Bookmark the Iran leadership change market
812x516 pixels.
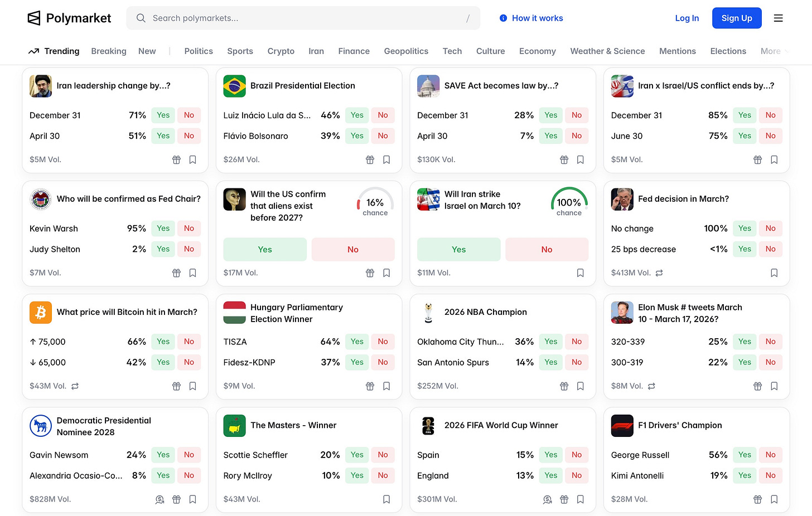point(193,159)
